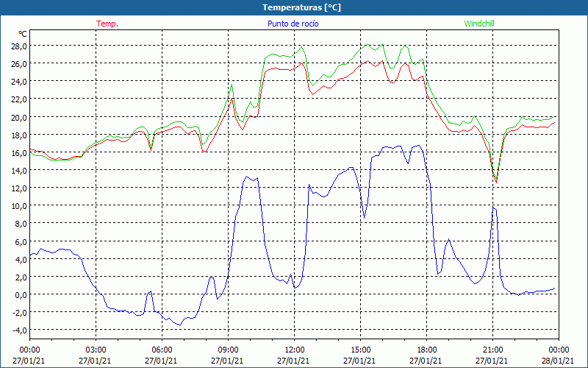Click the '0,0' y-axis value
The height and width of the screenshot is (368, 588).
pos(21,295)
